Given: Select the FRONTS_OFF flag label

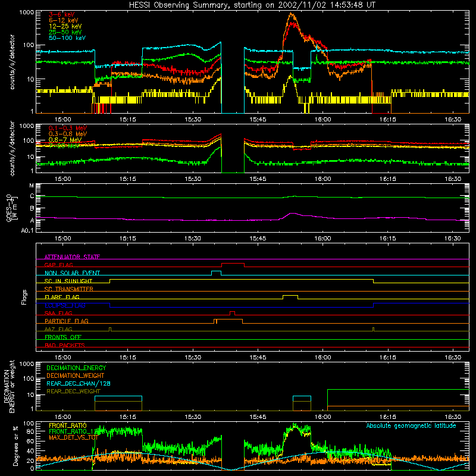Looking at the screenshot, I should (63, 337).
